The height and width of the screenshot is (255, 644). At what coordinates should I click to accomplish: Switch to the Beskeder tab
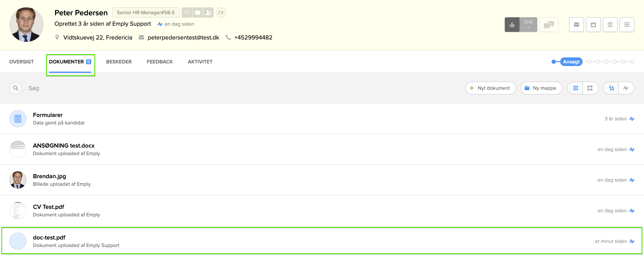point(119,62)
